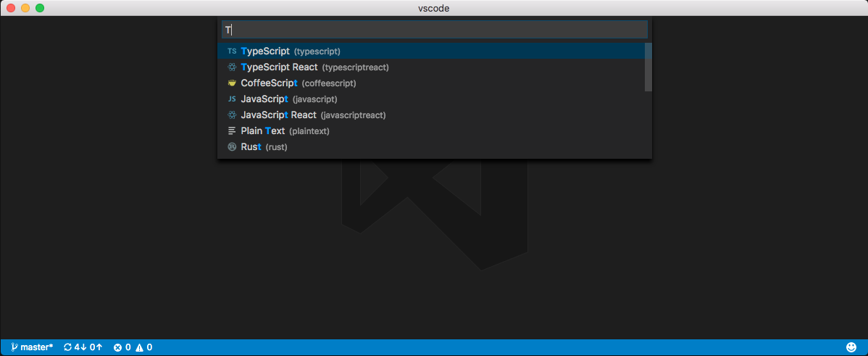Click the TypeScript TS file icon

click(232, 51)
